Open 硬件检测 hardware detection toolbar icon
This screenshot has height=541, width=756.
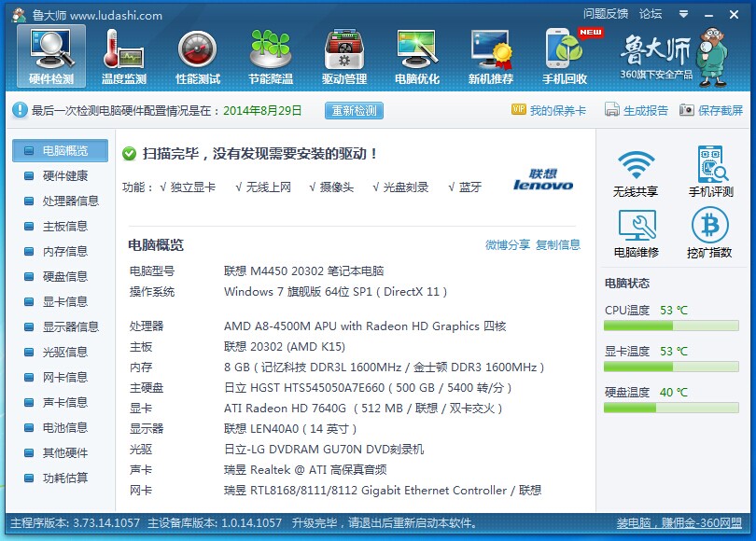(51, 56)
